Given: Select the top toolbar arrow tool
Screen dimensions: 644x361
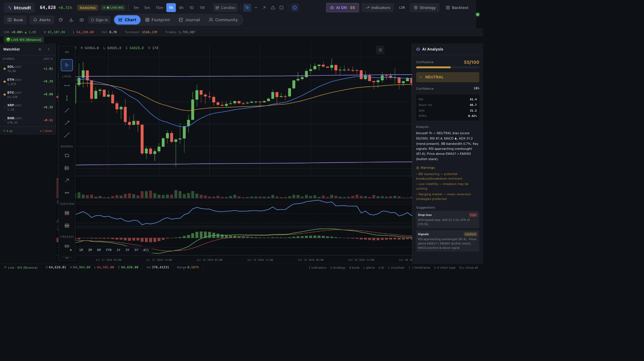Looking at the screenshot, I should (x=264, y=8).
